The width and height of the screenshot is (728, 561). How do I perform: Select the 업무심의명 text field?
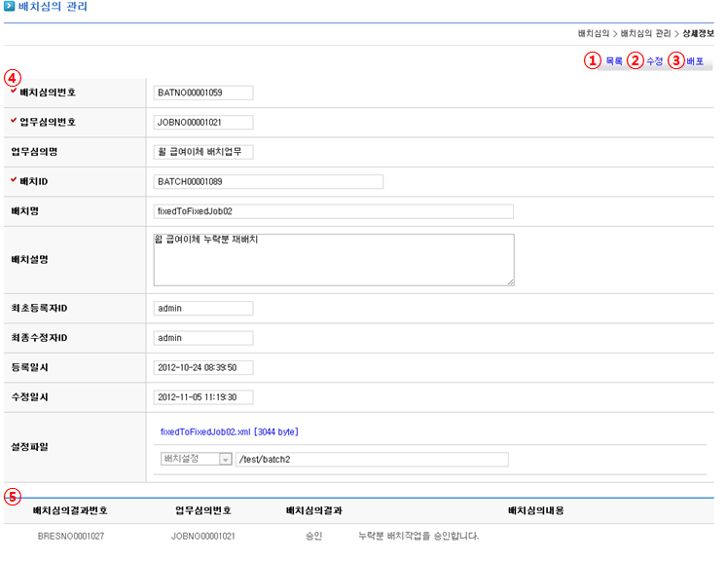click(x=203, y=152)
